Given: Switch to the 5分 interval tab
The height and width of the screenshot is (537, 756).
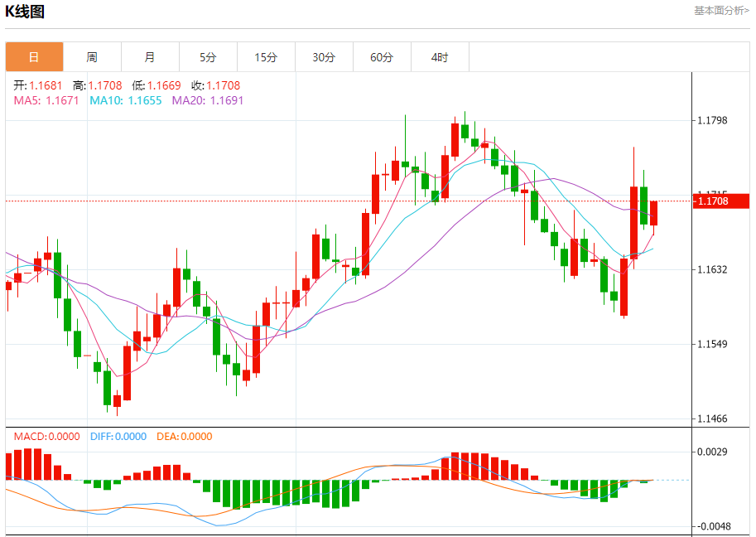Looking at the screenshot, I should click(x=208, y=57).
